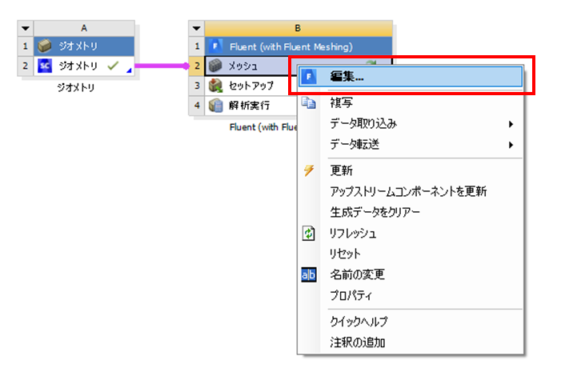Click row number 1 of system B
This screenshot has width=573, height=392.
point(197,46)
